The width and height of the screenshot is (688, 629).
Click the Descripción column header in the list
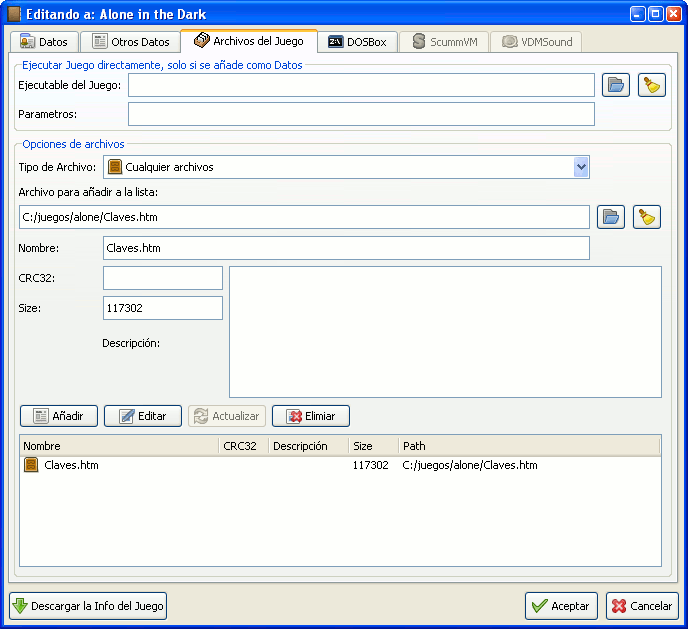click(308, 446)
